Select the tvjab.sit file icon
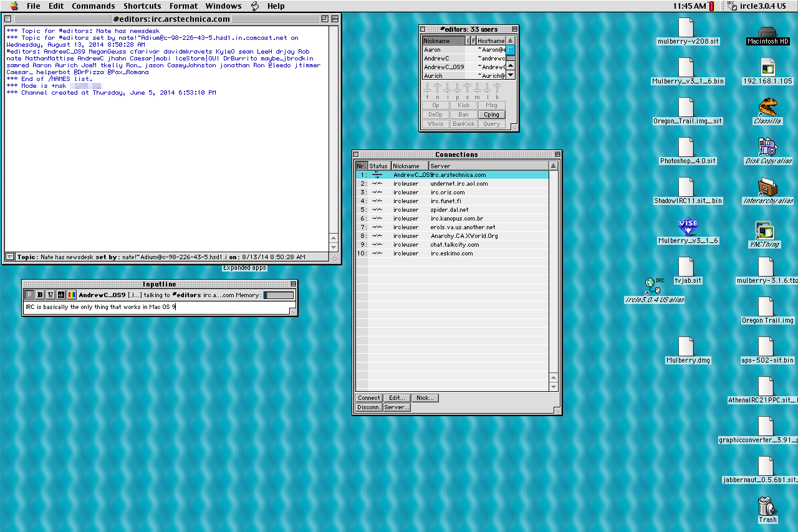This screenshot has width=798, height=532. point(688,271)
